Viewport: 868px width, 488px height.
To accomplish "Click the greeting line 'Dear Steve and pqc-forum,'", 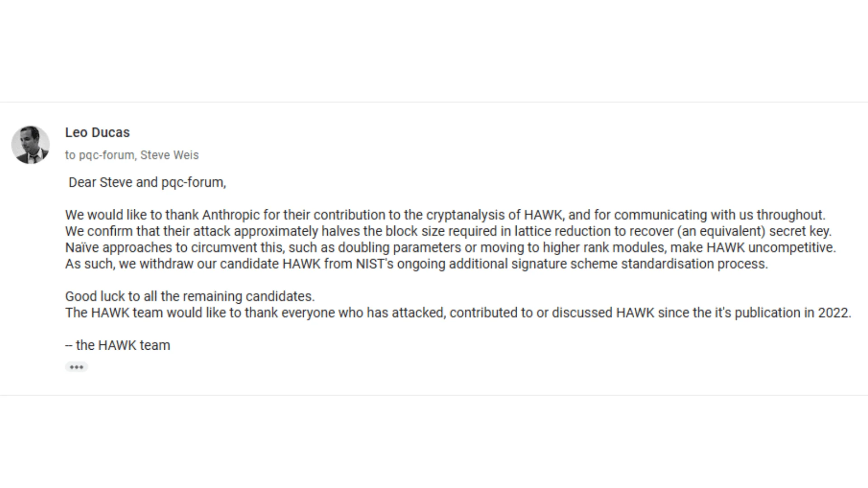I will pos(147,182).
